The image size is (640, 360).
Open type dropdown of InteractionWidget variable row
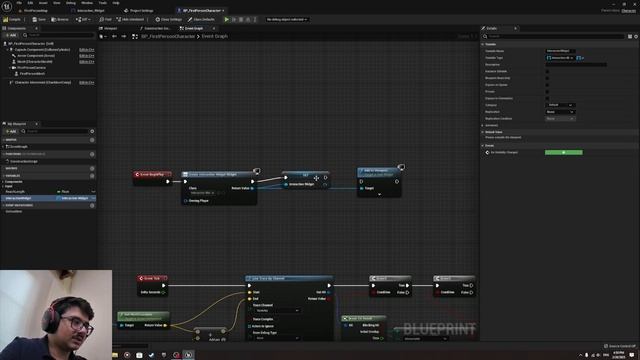coord(75,198)
